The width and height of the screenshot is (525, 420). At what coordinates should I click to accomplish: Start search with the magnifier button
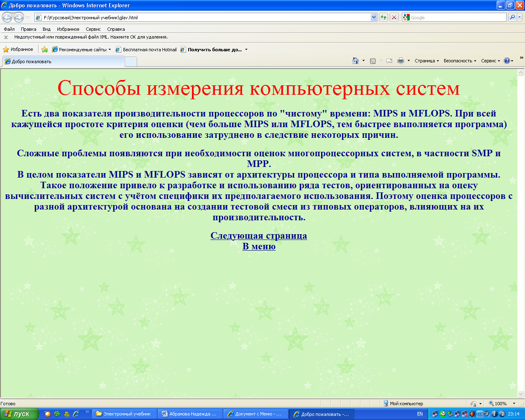[x=512, y=17]
